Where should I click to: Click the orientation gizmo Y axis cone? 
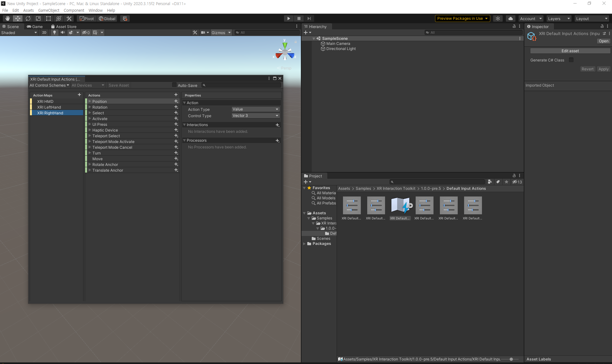(x=285, y=45)
